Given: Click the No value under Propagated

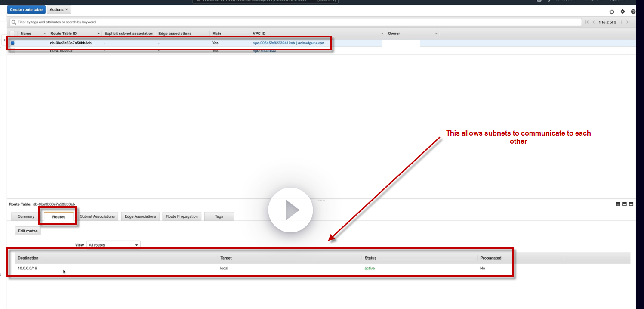Looking at the screenshot, I should pyautogui.click(x=483, y=269).
